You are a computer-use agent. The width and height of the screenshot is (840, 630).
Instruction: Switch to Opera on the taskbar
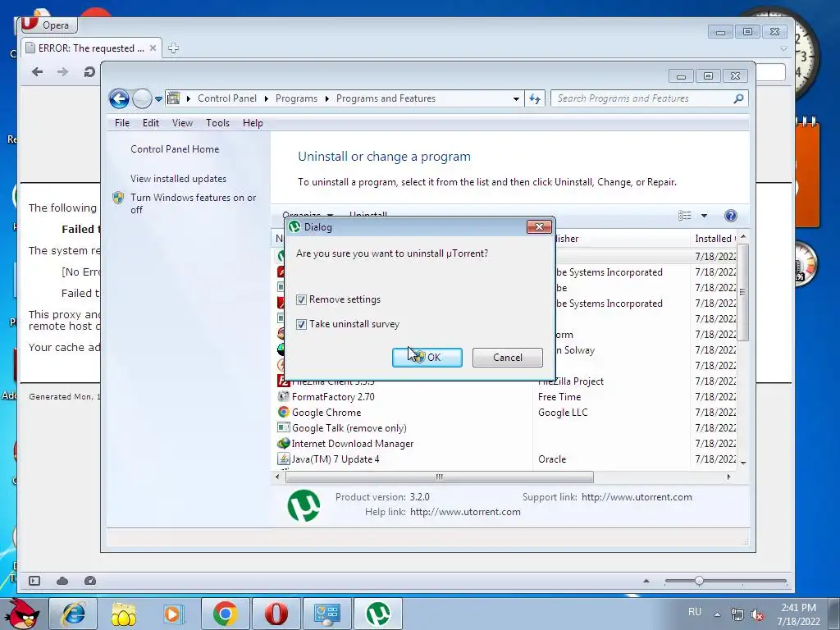[x=276, y=614]
